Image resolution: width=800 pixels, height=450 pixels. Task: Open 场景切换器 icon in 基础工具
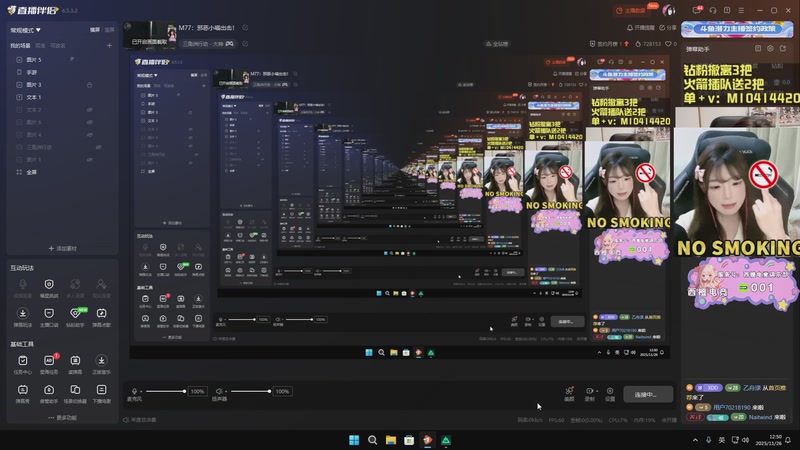click(x=76, y=390)
